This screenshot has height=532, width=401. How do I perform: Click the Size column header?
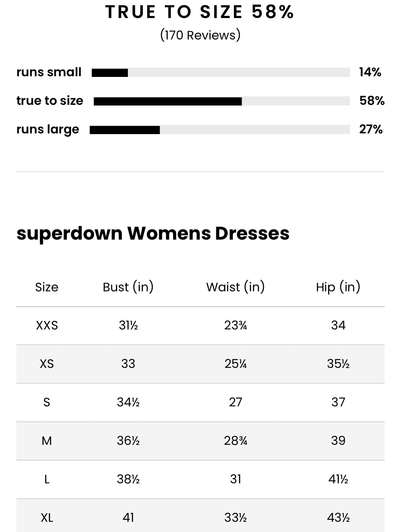[47, 287]
